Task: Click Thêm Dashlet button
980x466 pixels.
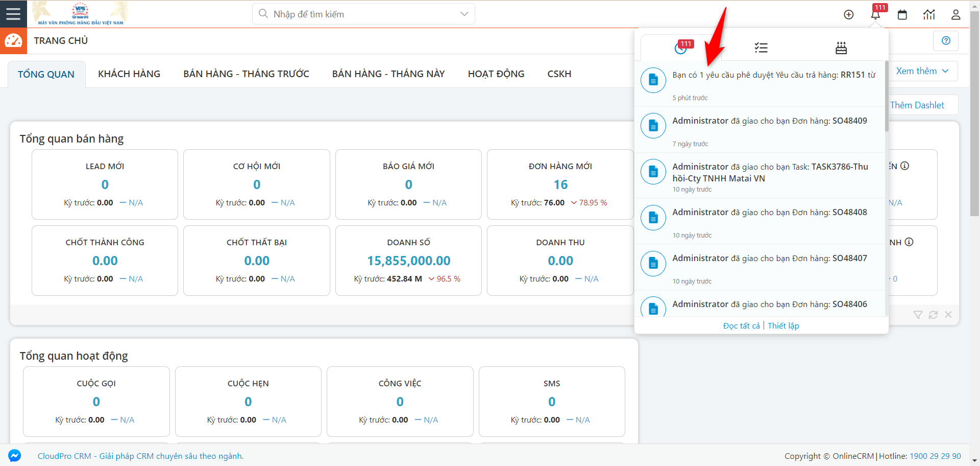Action: coord(917,105)
